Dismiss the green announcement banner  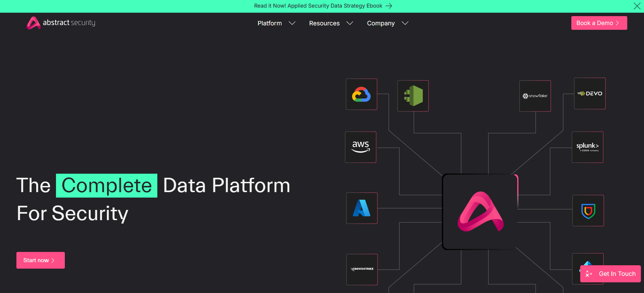coord(637,6)
